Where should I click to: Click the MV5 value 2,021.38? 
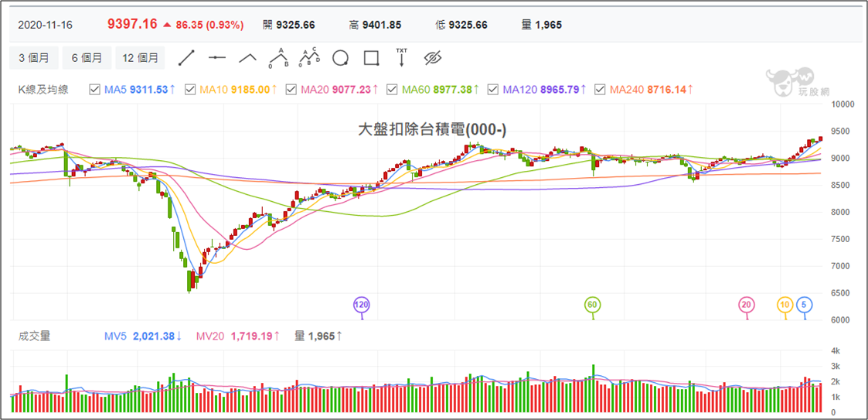pos(153,336)
